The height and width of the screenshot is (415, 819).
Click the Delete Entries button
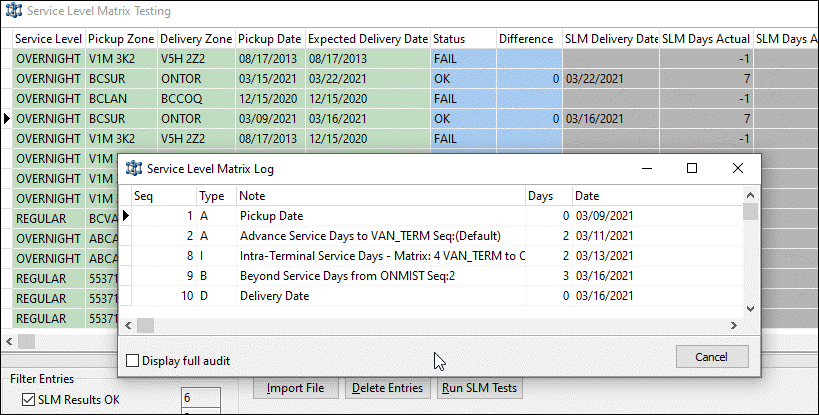[x=388, y=388]
